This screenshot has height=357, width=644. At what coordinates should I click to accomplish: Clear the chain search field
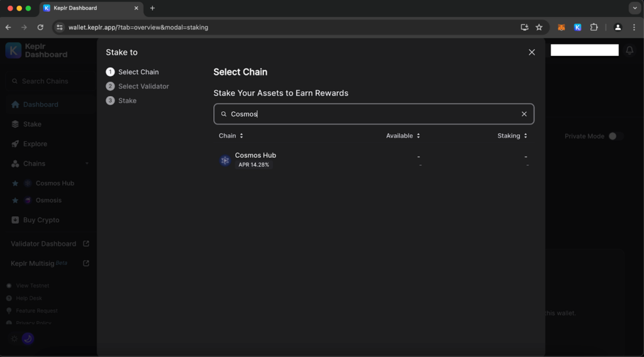tap(524, 114)
